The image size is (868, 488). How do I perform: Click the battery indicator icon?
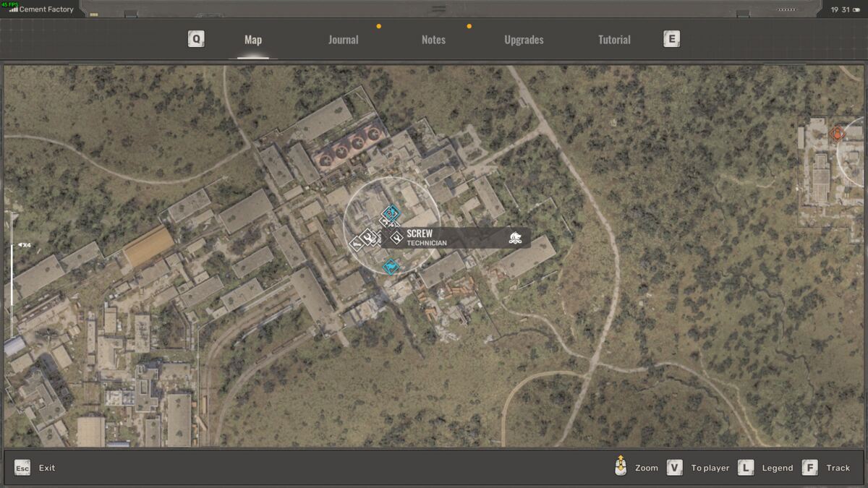[x=856, y=9]
